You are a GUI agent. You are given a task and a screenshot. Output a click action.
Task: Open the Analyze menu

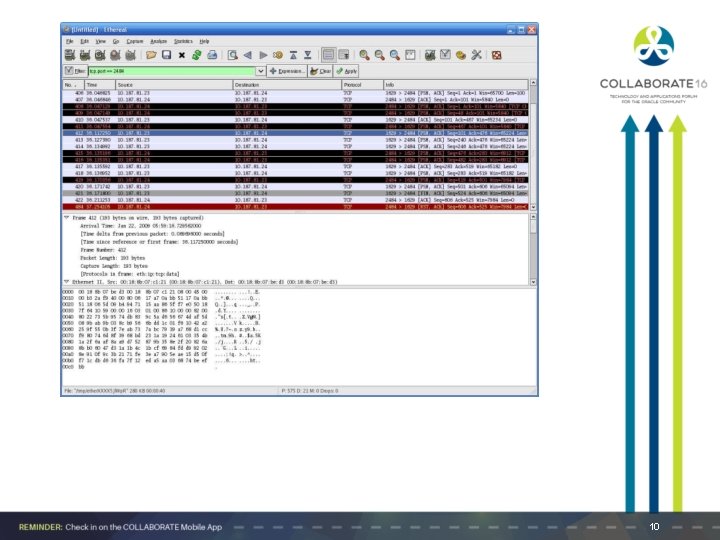(x=158, y=41)
